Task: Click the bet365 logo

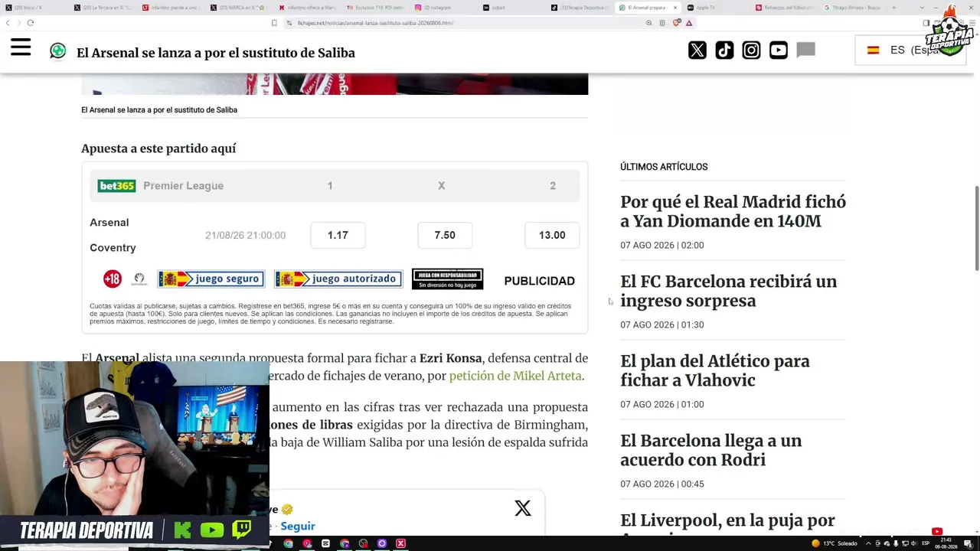Action: tap(116, 186)
